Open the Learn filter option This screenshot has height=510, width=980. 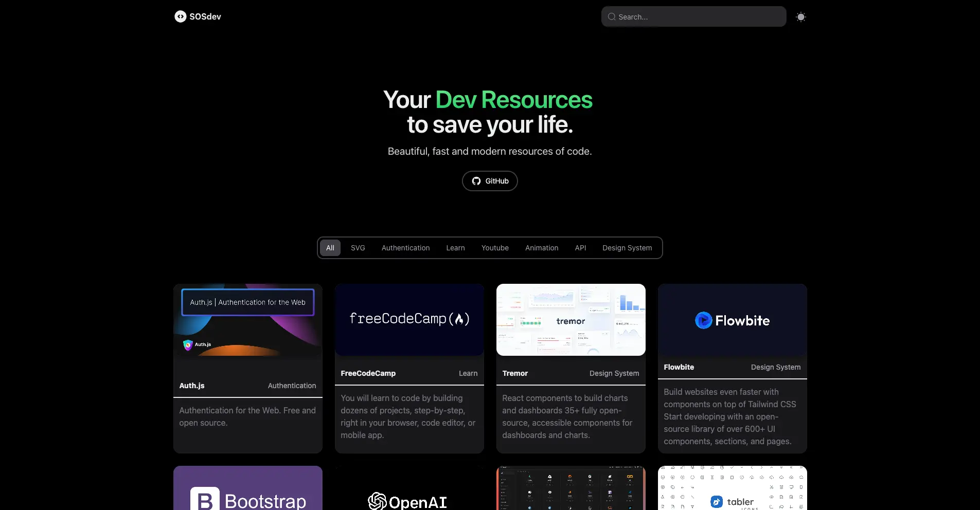pos(456,248)
